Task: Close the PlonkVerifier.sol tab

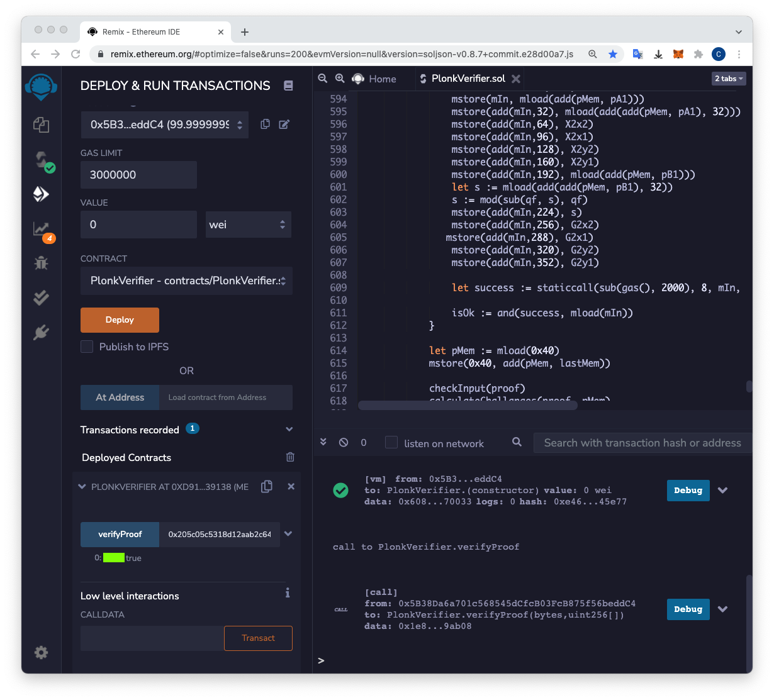Action: tap(516, 79)
